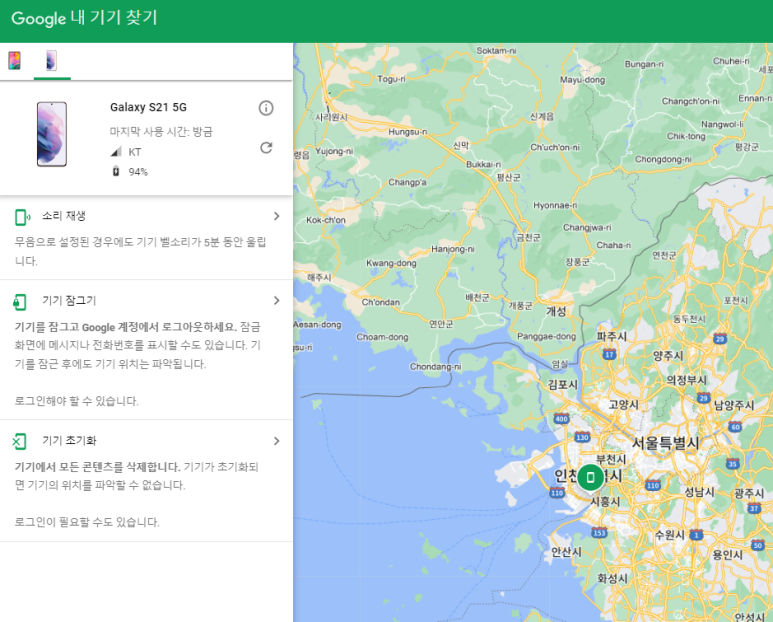Click route 130 highway shield on map

pyautogui.click(x=582, y=437)
